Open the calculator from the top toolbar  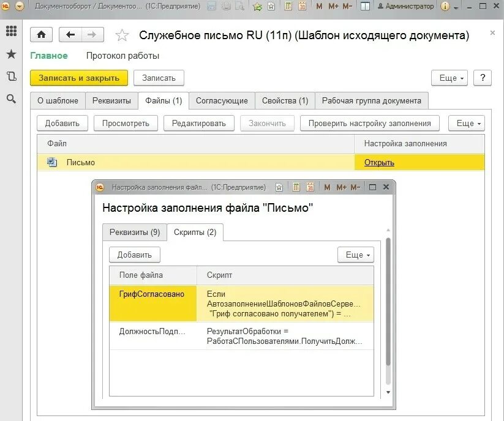coord(288,7)
